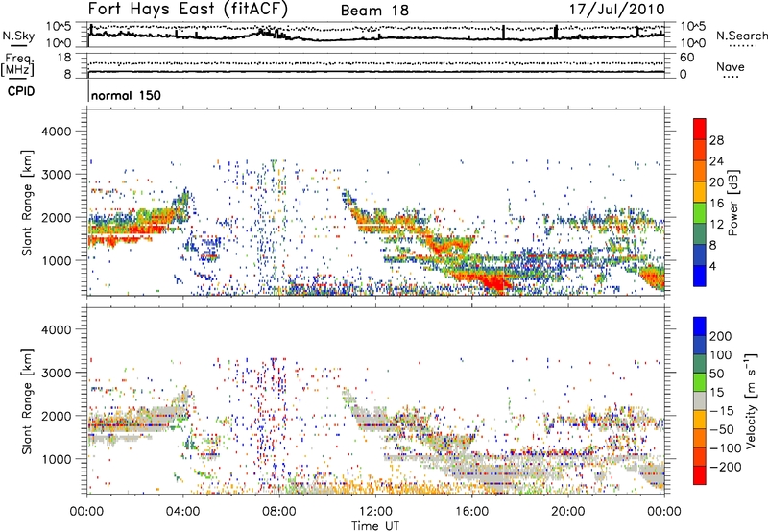This screenshot has width=768, height=532.
Task: Click the 'Velocity [m s-1]' colorbar label
Action: (x=750, y=400)
